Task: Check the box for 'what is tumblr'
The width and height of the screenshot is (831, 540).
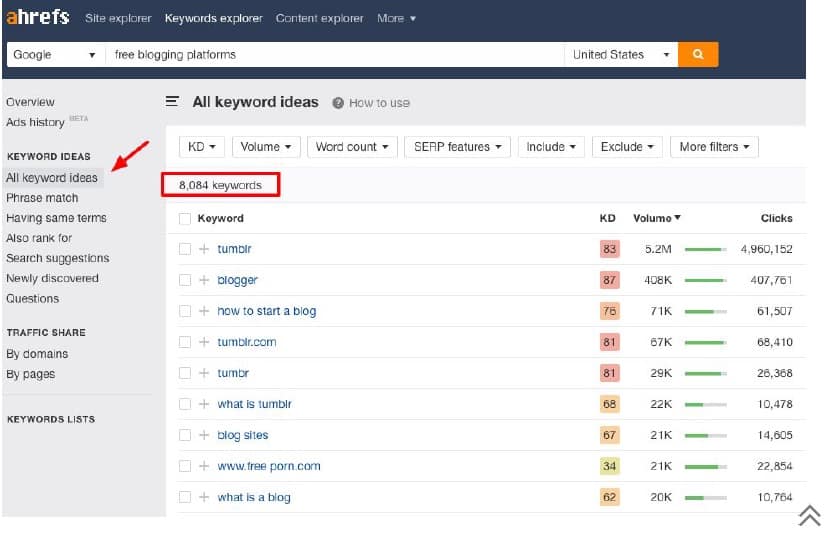Action: point(184,404)
